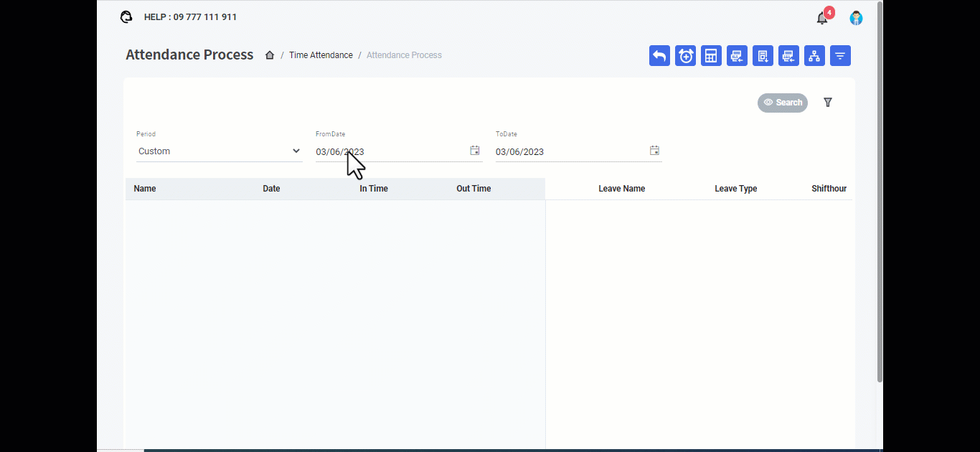
Task: Click the blue filter lines toolbar button
Action: coord(840,56)
